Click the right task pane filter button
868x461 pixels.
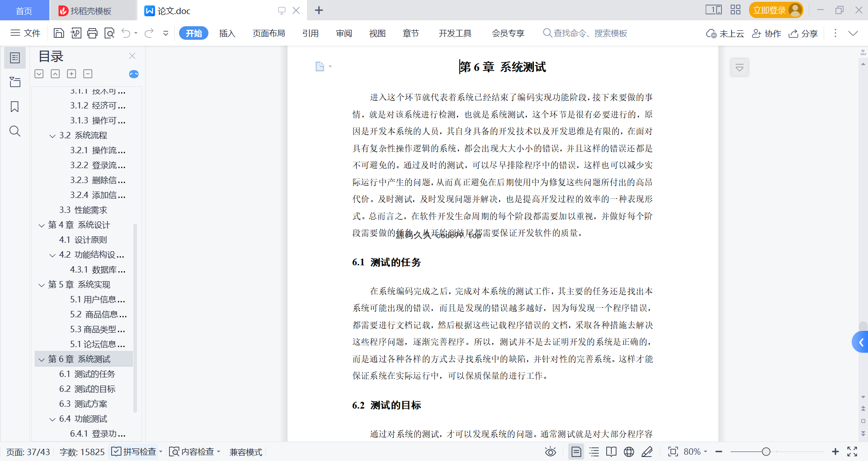coord(740,68)
